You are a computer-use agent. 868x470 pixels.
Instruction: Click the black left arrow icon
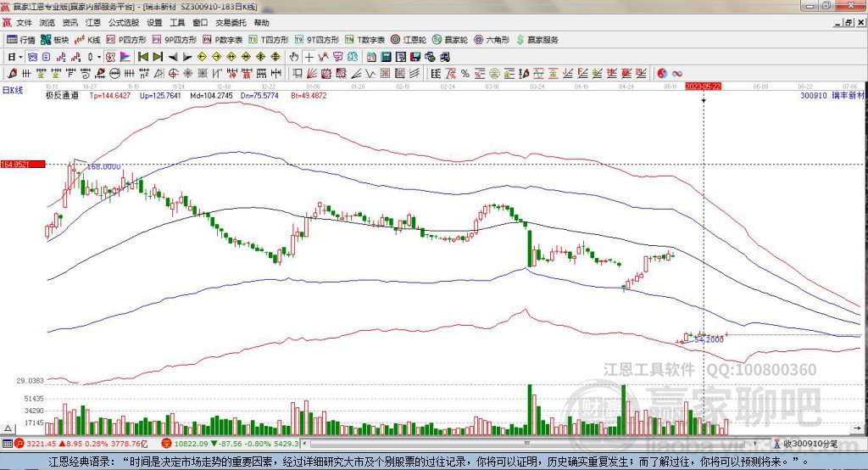pos(173,57)
